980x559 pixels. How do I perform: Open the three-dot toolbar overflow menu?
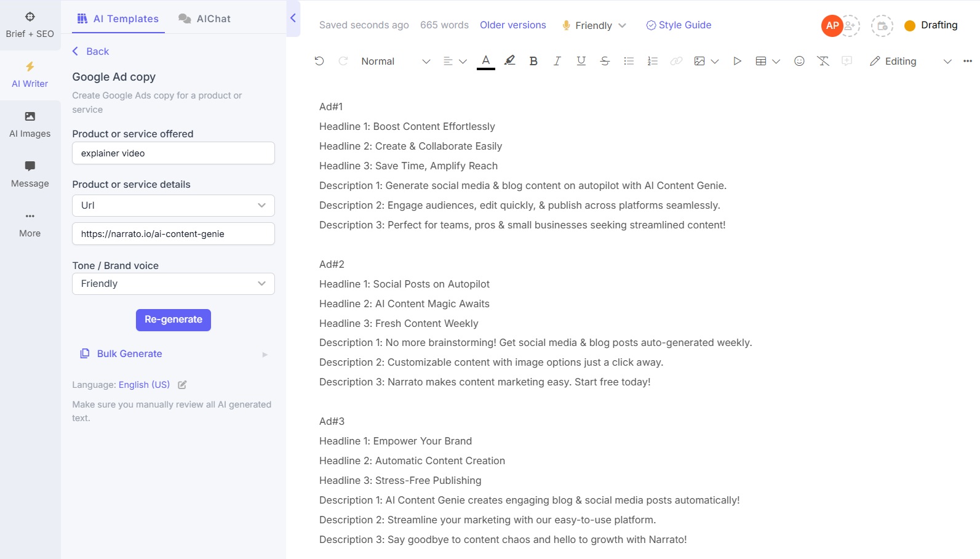968,61
